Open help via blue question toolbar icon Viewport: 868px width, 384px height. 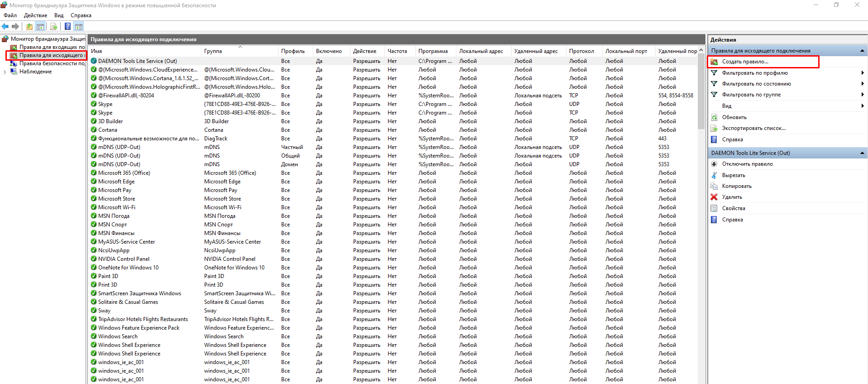click(x=67, y=26)
